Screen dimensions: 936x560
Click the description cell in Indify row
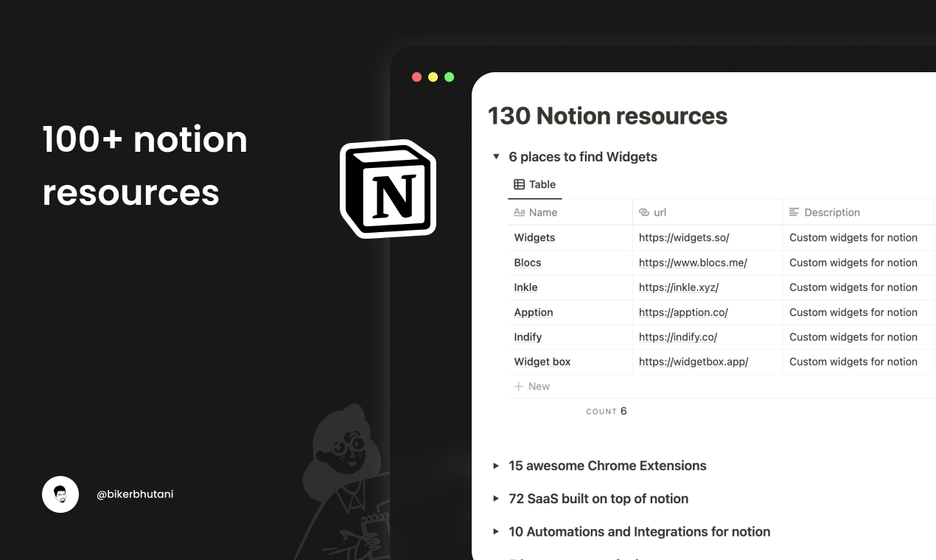click(x=859, y=337)
